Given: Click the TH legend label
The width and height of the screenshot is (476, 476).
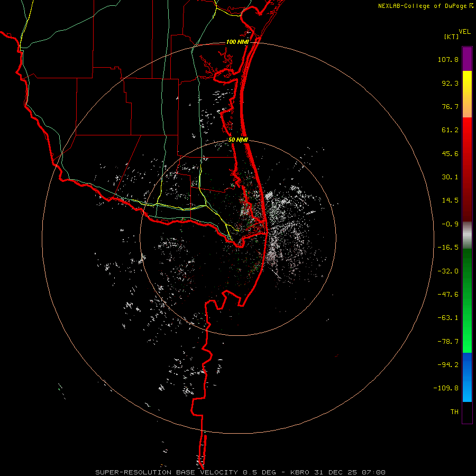Looking at the screenshot, I should [454, 411].
